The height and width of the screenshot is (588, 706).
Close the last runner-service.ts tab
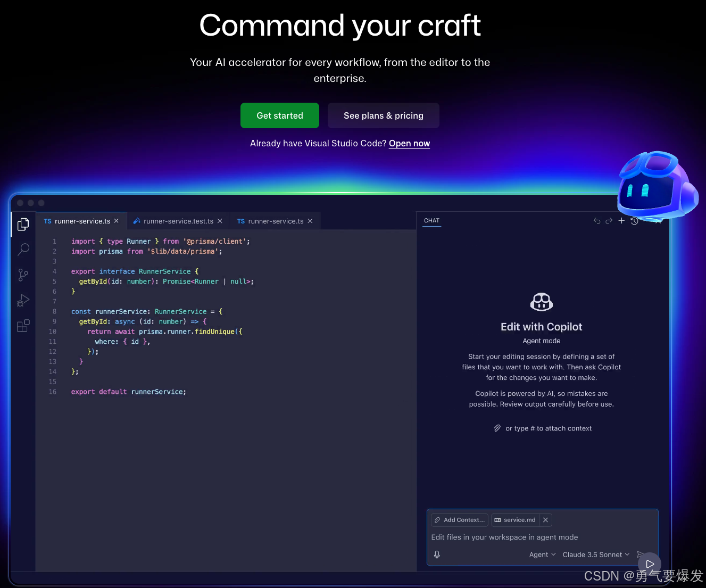tap(310, 221)
